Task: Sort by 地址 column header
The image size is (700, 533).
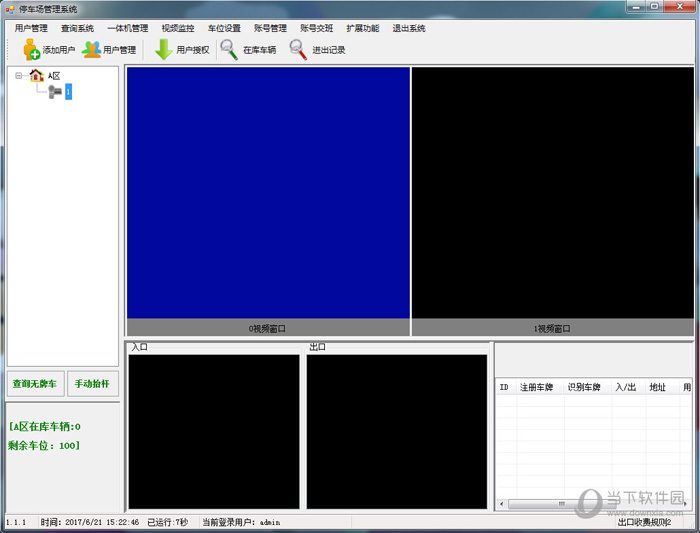Action: click(663, 387)
